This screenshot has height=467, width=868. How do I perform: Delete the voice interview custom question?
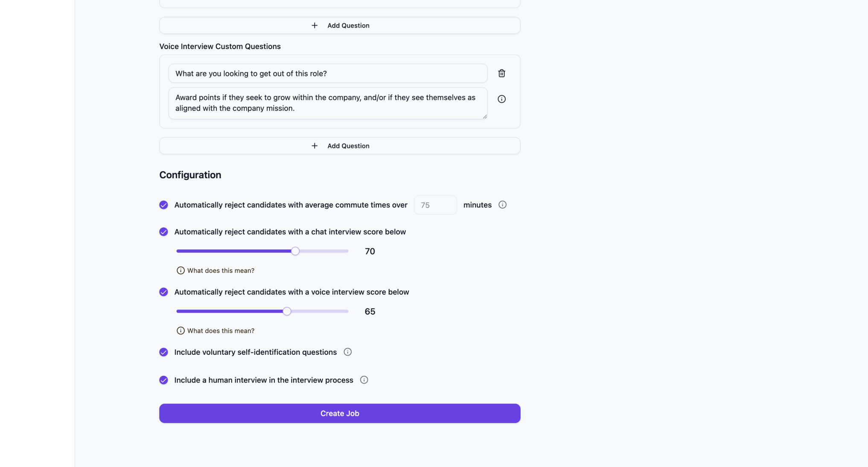[x=501, y=73]
